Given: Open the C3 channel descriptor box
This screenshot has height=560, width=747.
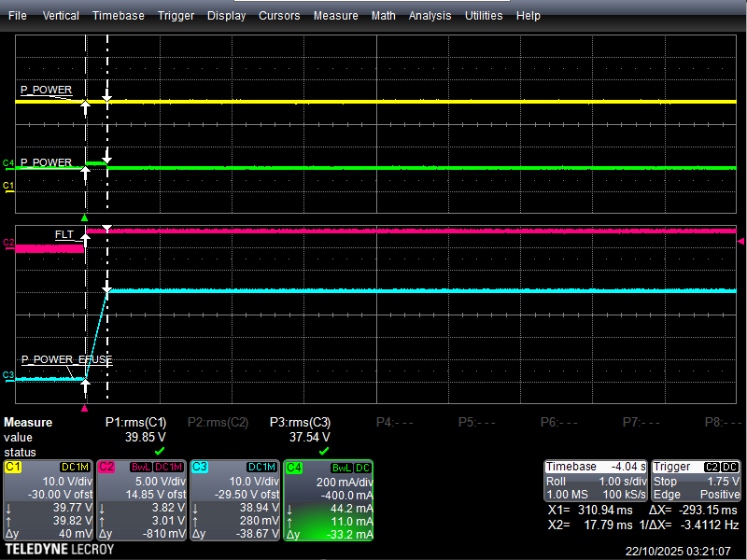Looking at the screenshot, I should [234, 500].
